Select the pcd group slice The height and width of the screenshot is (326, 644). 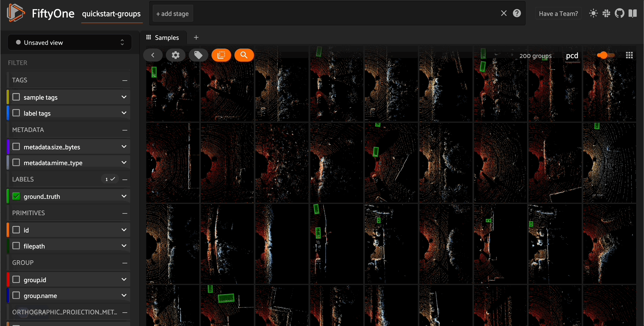point(572,56)
